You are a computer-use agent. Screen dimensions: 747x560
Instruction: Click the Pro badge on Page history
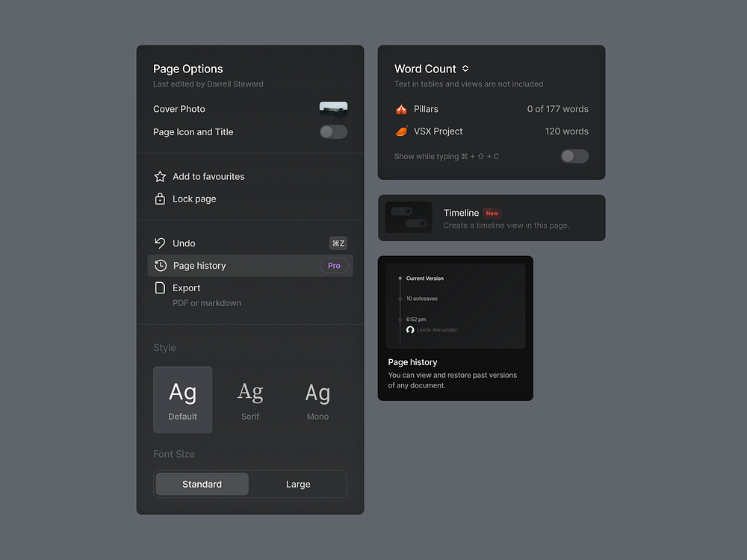click(x=334, y=265)
